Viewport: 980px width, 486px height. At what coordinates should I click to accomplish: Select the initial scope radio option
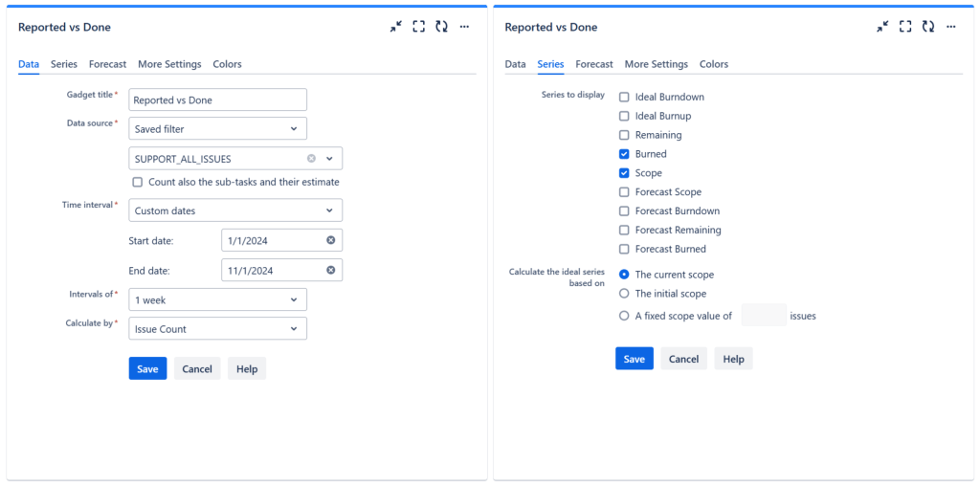click(624, 294)
